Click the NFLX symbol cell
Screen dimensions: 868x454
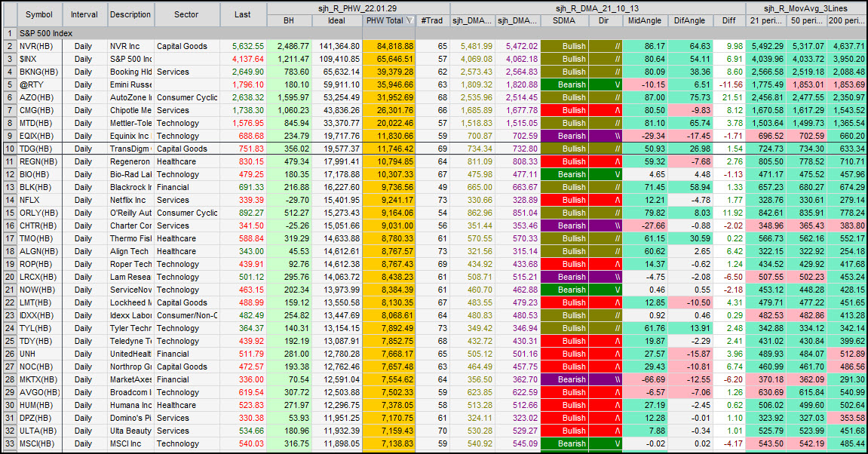click(40, 200)
